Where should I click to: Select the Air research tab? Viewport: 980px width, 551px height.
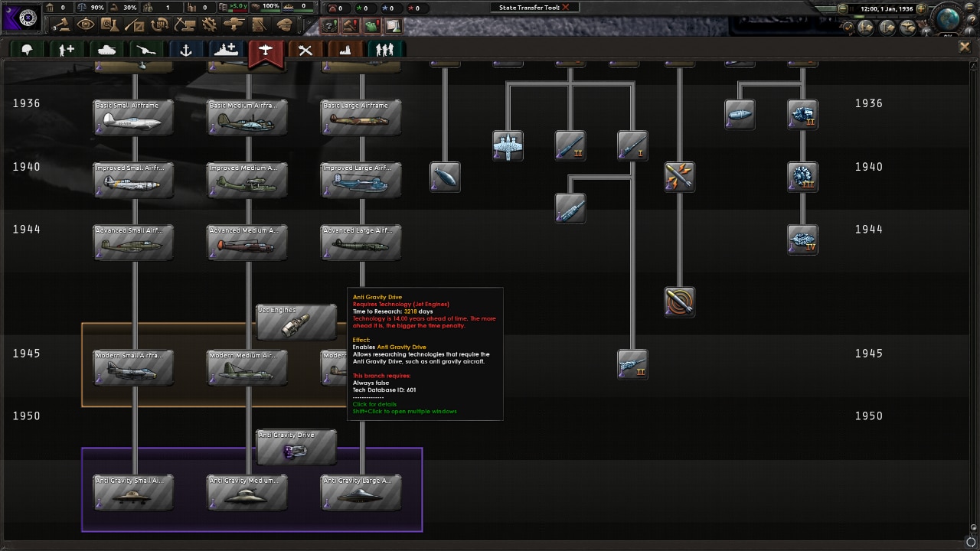point(266,51)
